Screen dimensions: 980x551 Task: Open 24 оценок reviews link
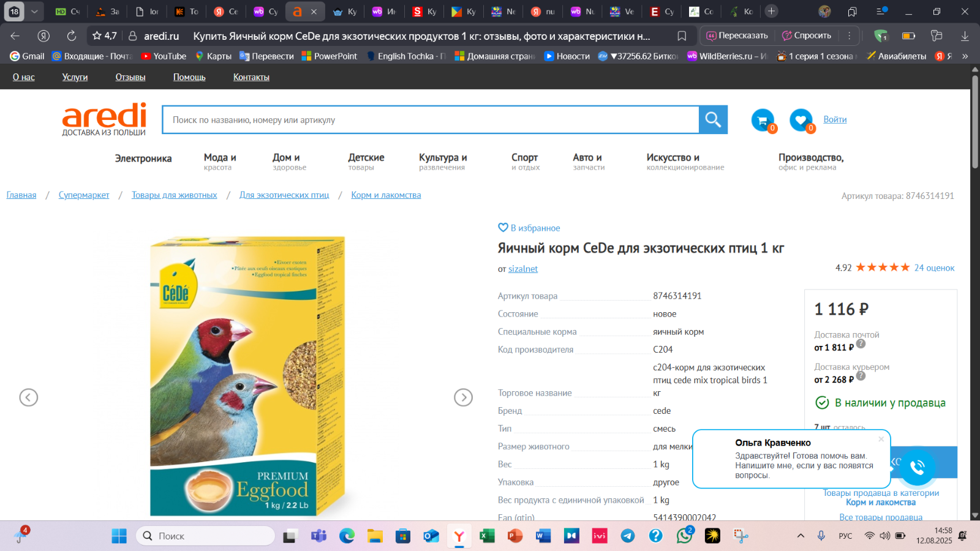pyautogui.click(x=934, y=268)
